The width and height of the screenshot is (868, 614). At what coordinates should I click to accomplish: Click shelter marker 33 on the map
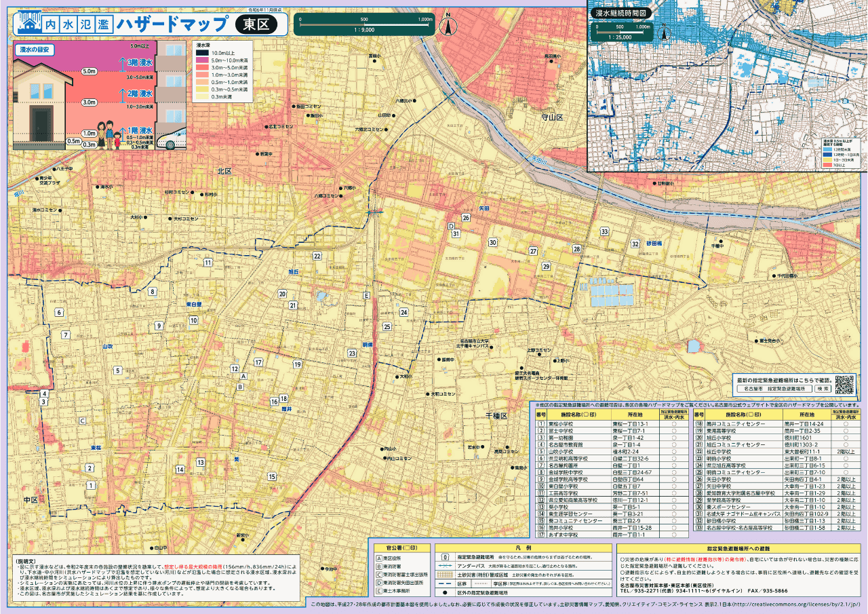pyautogui.click(x=604, y=232)
